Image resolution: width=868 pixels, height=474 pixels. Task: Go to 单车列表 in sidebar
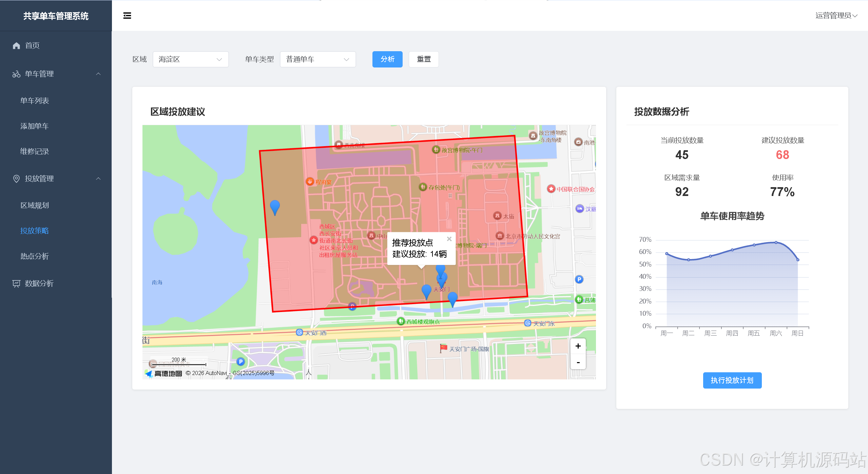tap(35, 101)
